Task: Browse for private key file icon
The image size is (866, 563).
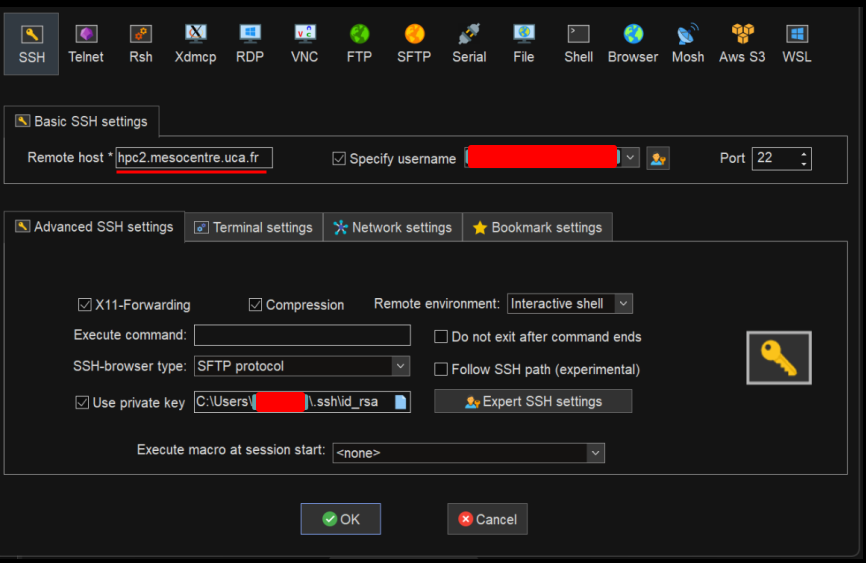Action: pos(401,402)
